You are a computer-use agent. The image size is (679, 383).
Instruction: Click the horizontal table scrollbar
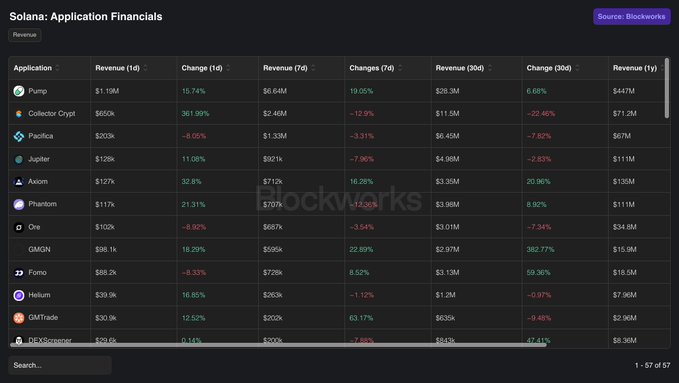(x=278, y=345)
